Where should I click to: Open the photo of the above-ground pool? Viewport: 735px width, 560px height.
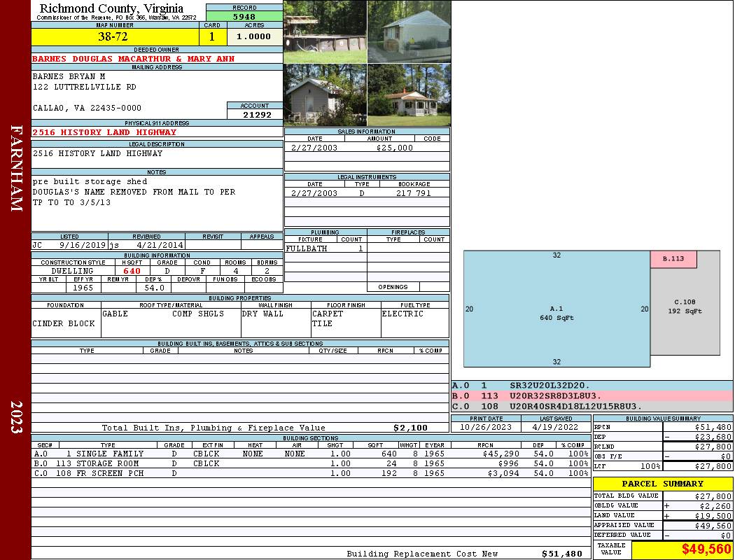click(x=325, y=31)
